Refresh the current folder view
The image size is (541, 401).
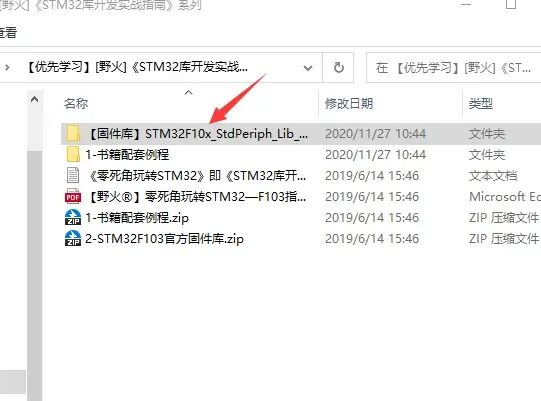click(x=338, y=68)
